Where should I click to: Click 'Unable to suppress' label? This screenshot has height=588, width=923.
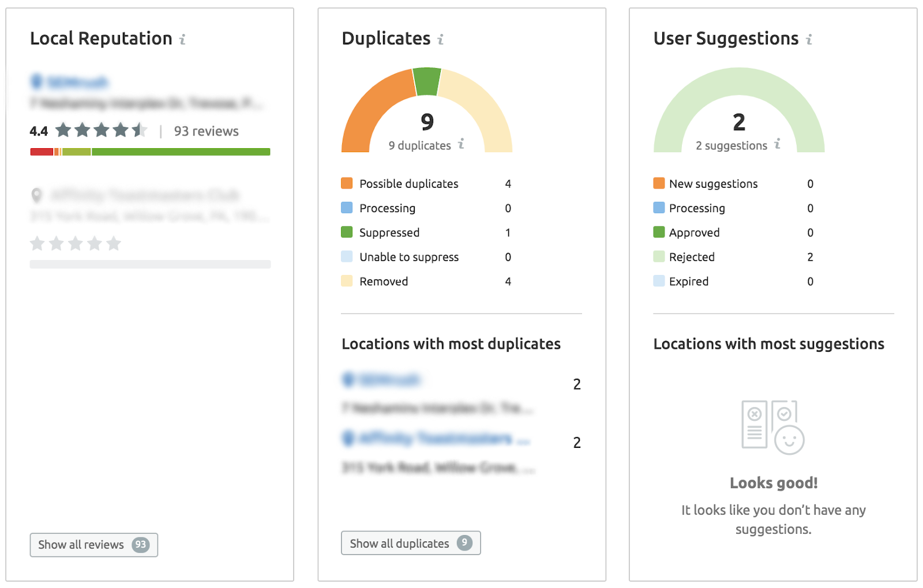409,257
